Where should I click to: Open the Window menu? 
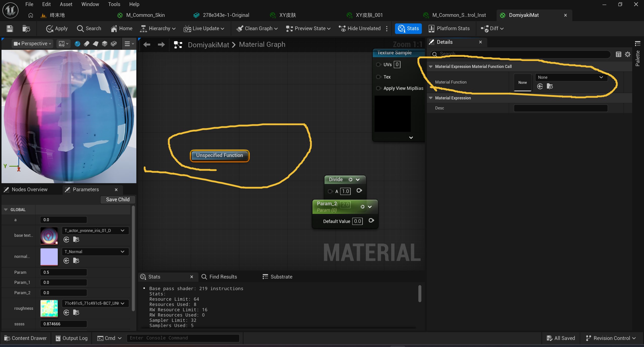[x=90, y=4]
